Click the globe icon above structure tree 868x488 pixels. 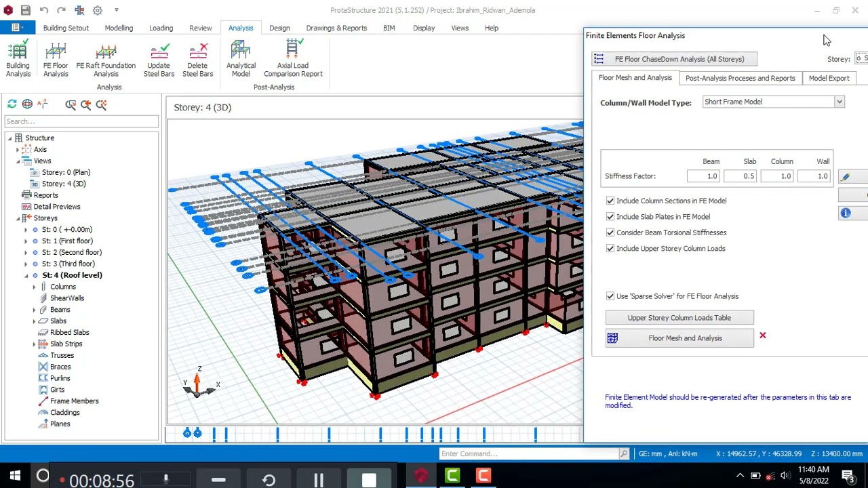(27, 104)
